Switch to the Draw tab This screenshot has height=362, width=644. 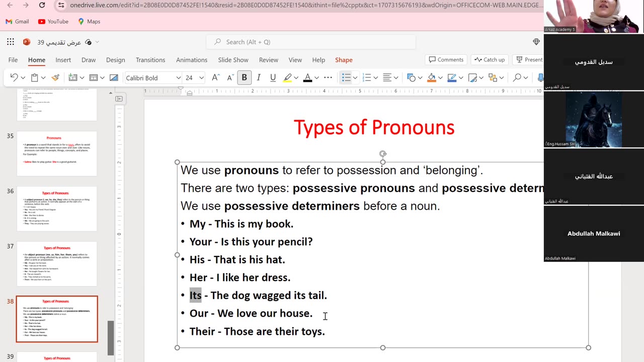click(89, 60)
